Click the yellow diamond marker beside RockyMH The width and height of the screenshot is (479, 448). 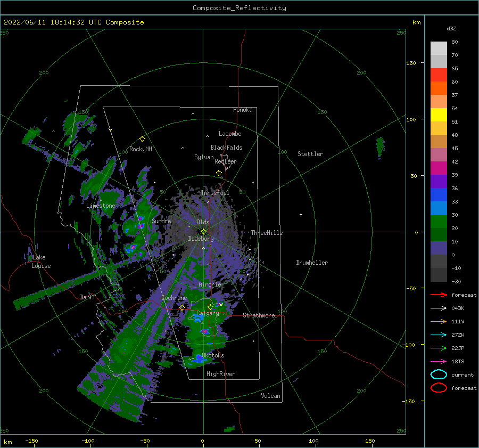pyautogui.click(x=142, y=139)
